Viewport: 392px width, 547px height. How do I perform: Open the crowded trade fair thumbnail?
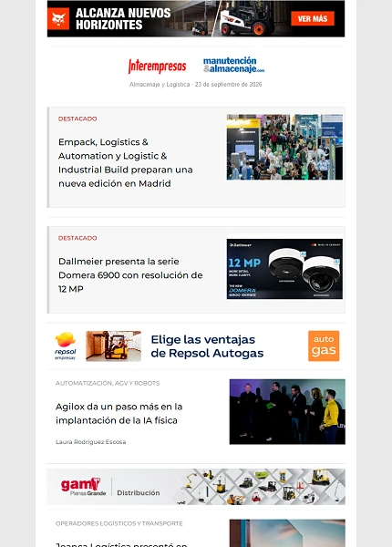pyautogui.click(x=284, y=147)
